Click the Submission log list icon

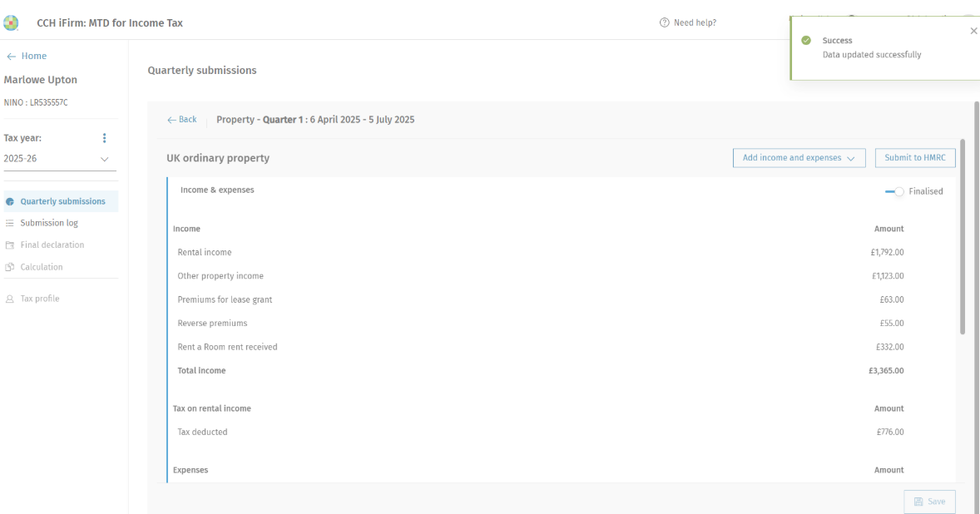tap(10, 223)
